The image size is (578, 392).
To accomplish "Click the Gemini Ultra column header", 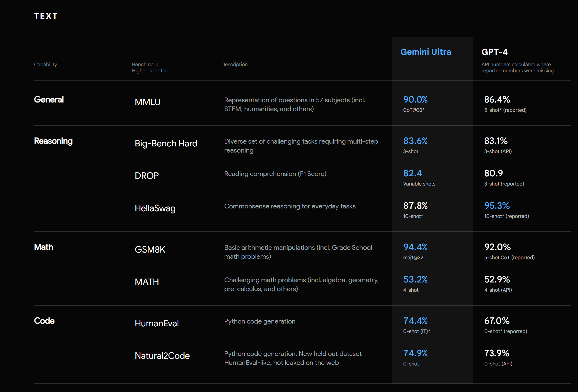I will pyautogui.click(x=426, y=52).
